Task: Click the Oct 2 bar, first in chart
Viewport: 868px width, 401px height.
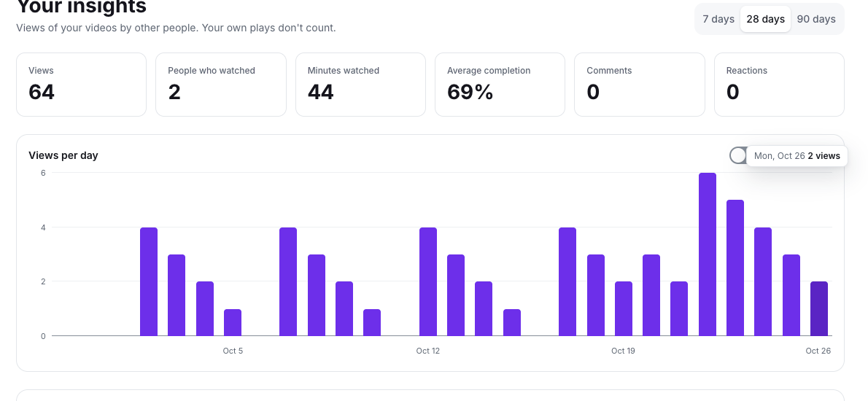Action: (x=149, y=281)
